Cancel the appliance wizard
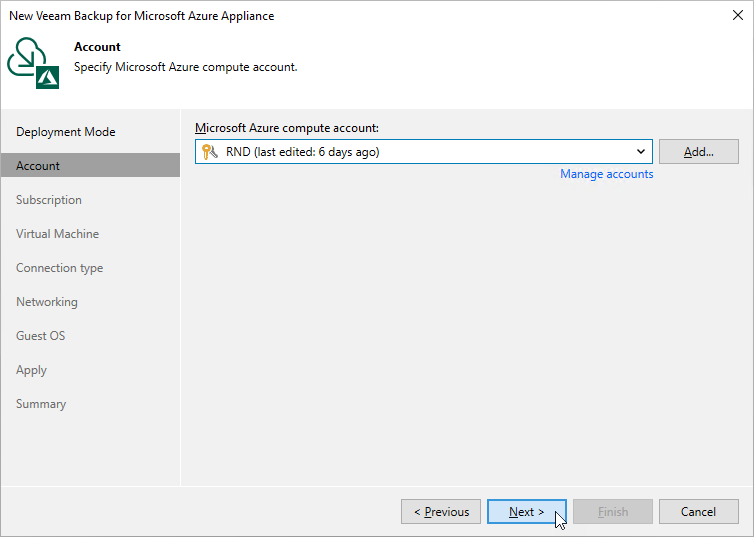 pyautogui.click(x=699, y=512)
